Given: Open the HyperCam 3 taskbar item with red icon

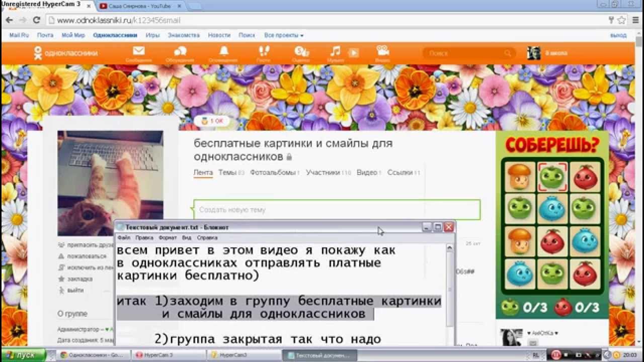Looking at the screenshot, I should point(168,354).
